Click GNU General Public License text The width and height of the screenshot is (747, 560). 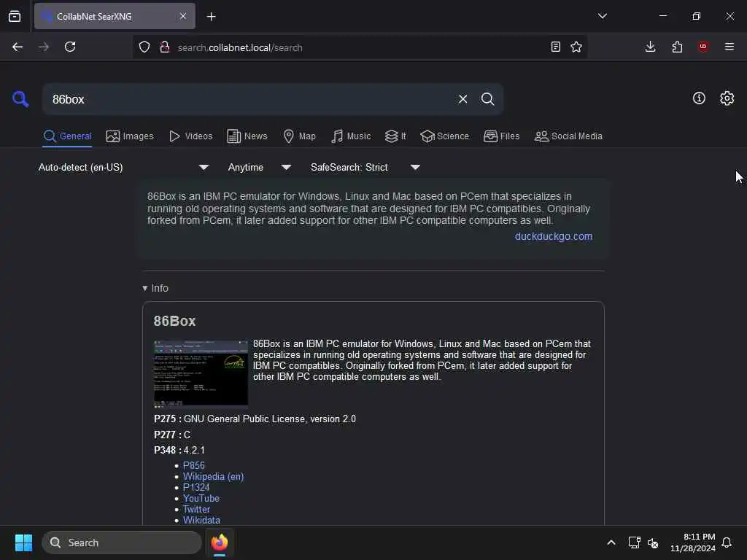270,419
